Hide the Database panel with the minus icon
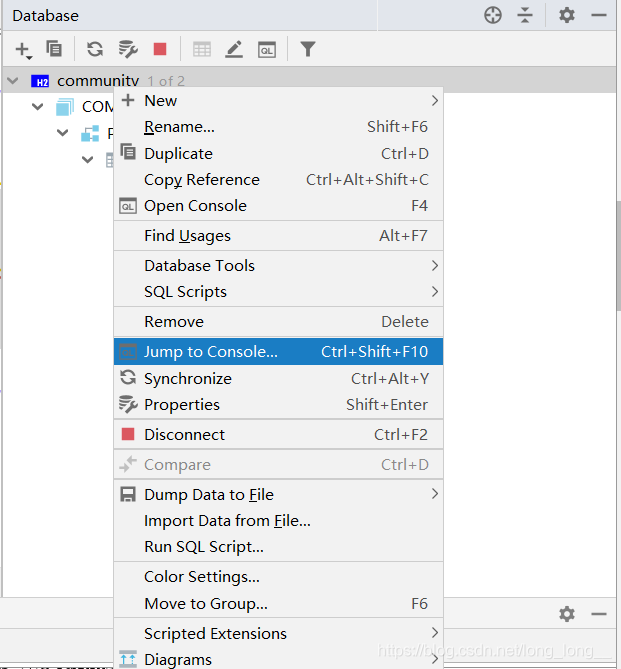Screen dimensions: 621x669 click(599, 15)
